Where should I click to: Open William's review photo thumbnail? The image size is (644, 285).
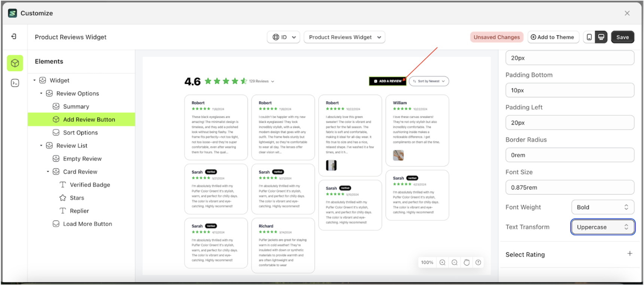[398, 155]
